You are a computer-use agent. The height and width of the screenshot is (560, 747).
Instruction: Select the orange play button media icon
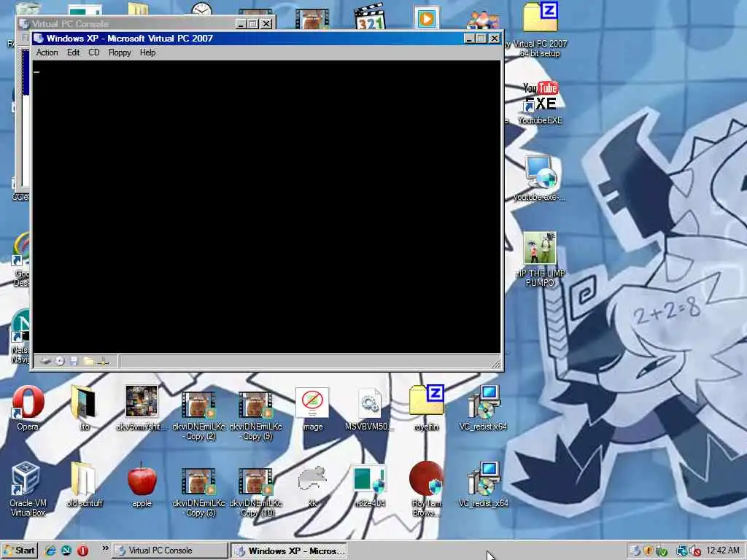point(426,18)
